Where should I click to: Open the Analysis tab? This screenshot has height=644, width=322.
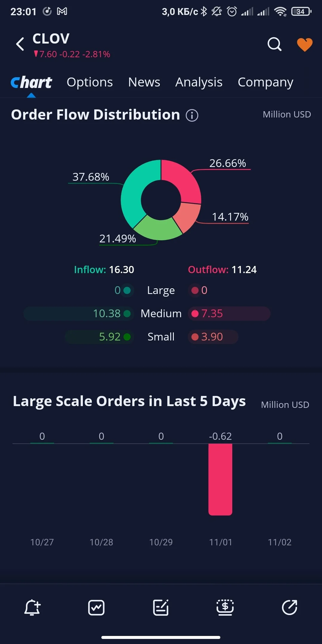pos(199,82)
